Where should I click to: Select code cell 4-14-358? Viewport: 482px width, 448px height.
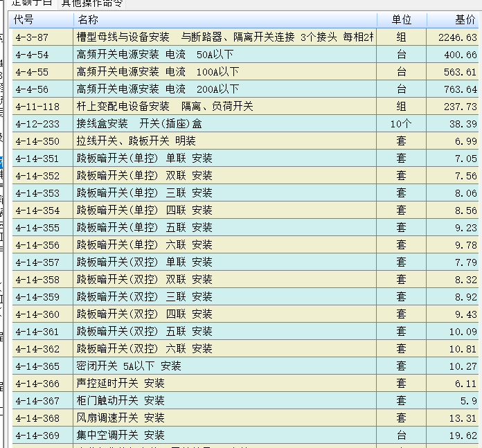[x=43, y=280]
